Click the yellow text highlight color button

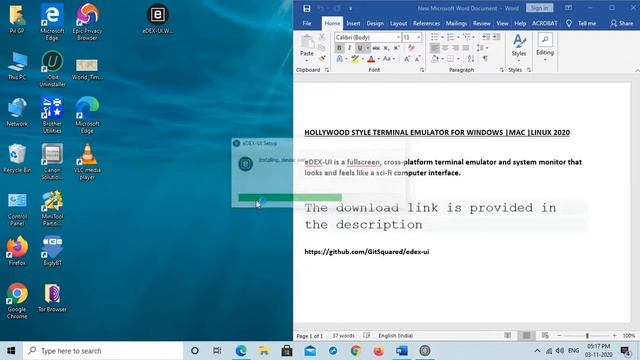click(x=355, y=59)
